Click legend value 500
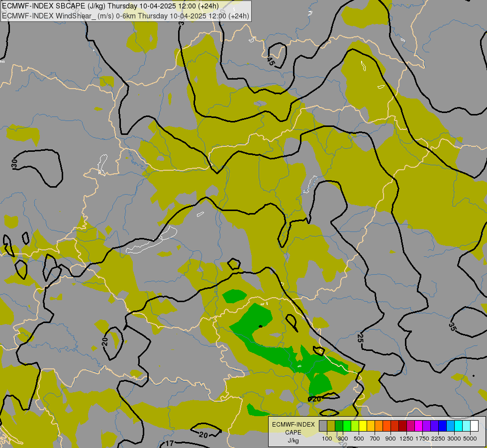The image size is (487, 448). tap(359, 439)
